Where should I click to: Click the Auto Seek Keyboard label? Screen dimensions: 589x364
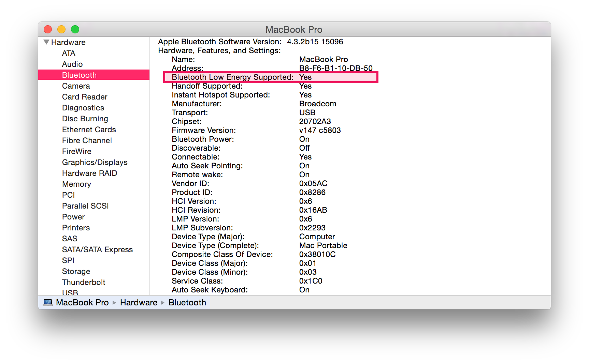pos(210,290)
